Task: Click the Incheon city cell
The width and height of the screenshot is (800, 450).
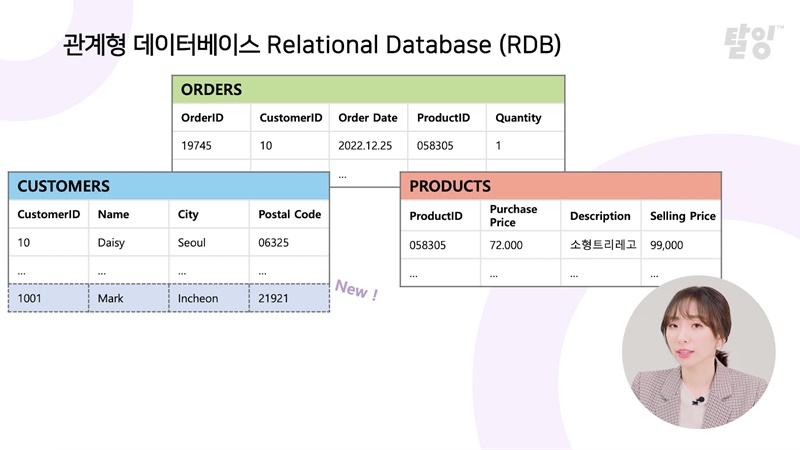Action: click(x=198, y=298)
